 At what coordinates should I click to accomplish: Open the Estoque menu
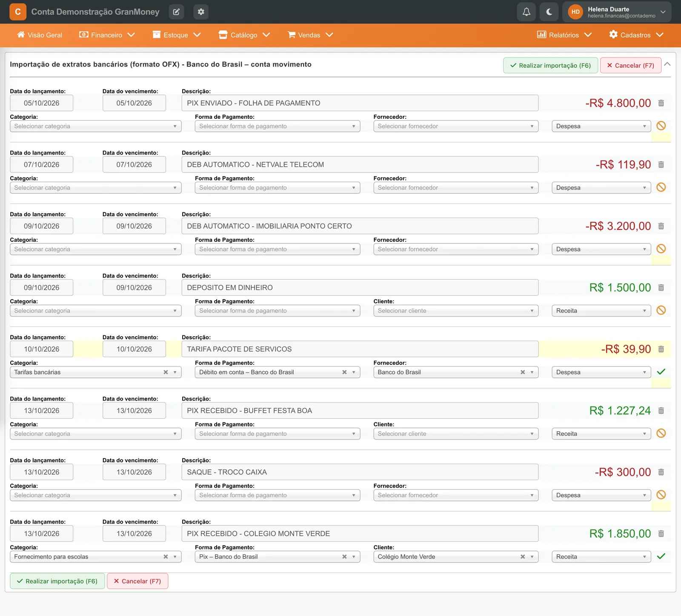coord(177,35)
